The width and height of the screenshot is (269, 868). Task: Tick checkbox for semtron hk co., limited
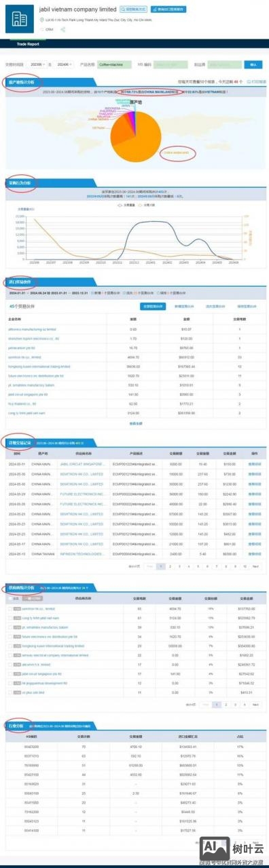coord(10,608)
